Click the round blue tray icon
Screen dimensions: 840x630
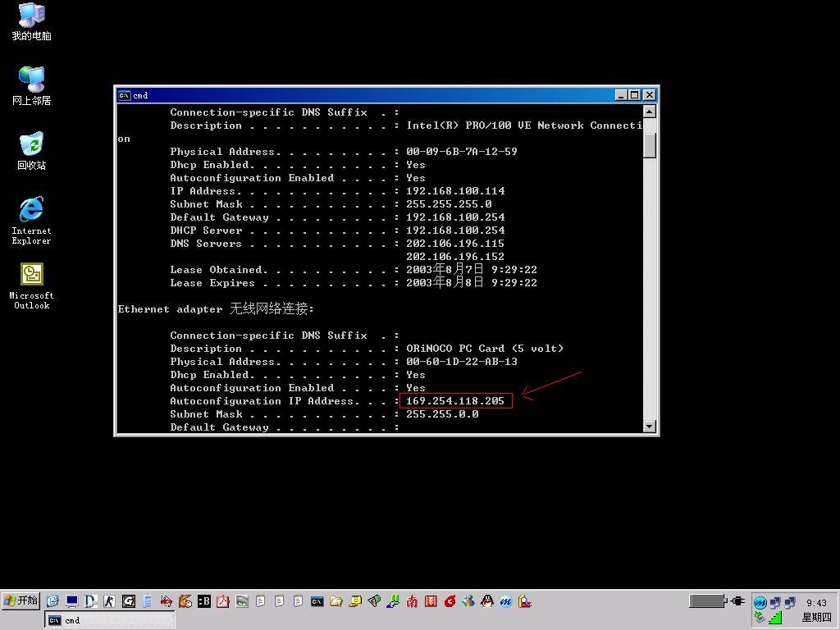tap(760, 603)
